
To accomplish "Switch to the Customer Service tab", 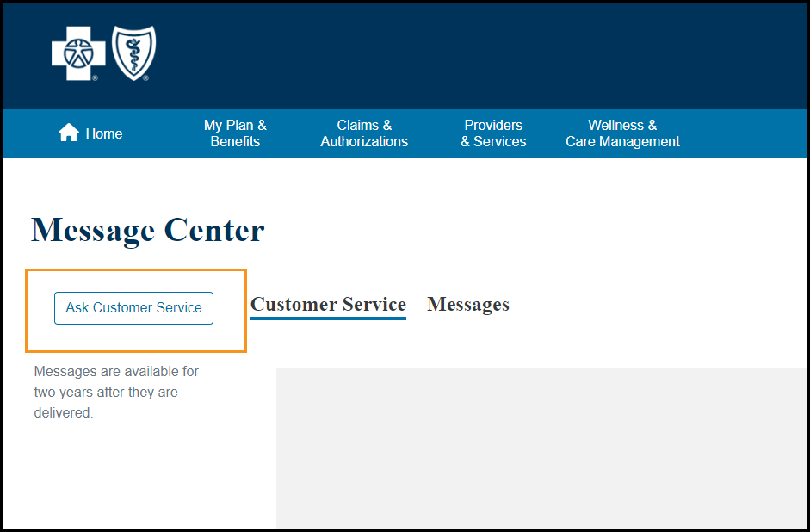I will (x=328, y=305).
